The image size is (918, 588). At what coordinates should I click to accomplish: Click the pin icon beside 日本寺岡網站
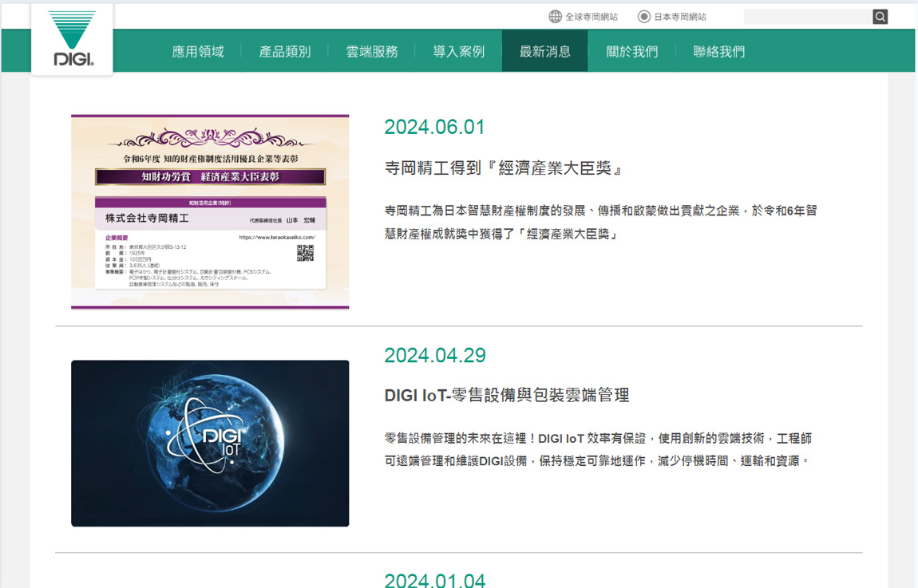click(643, 17)
